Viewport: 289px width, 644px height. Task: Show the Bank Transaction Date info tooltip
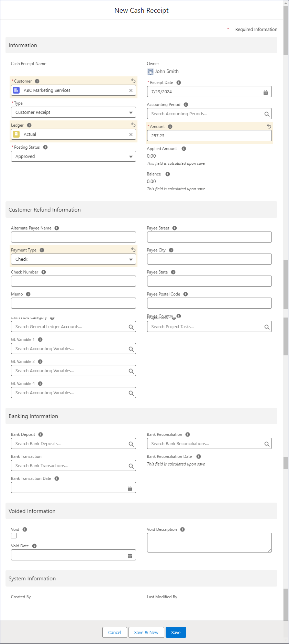tap(57, 479)
